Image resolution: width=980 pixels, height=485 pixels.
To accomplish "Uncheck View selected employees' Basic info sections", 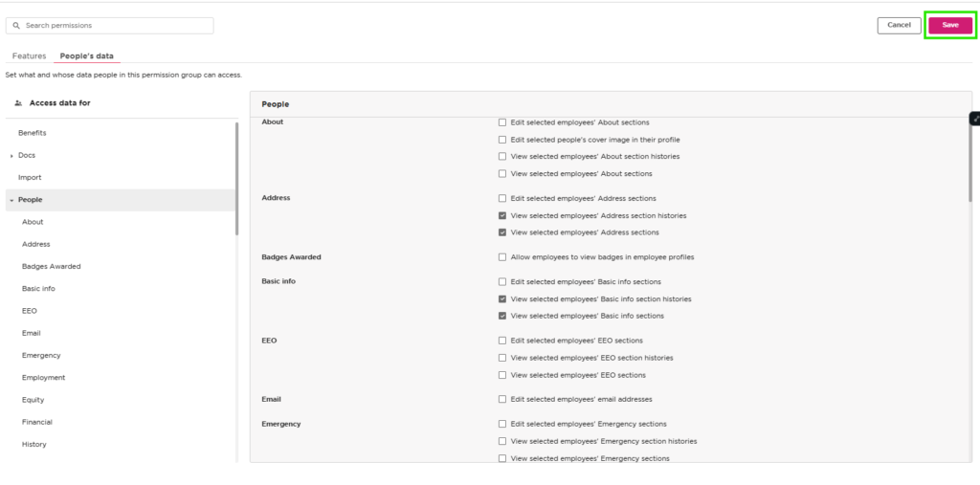I will 502,317.
